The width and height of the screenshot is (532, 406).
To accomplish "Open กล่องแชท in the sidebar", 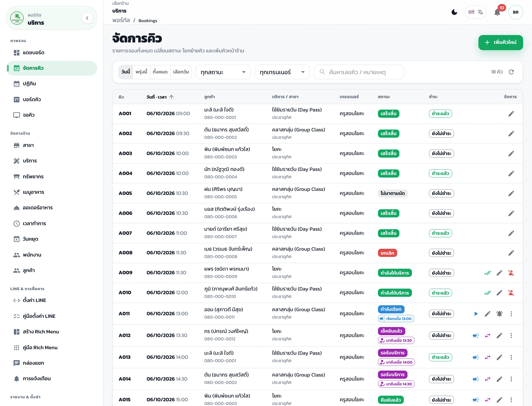I will (x=51, y=363).
